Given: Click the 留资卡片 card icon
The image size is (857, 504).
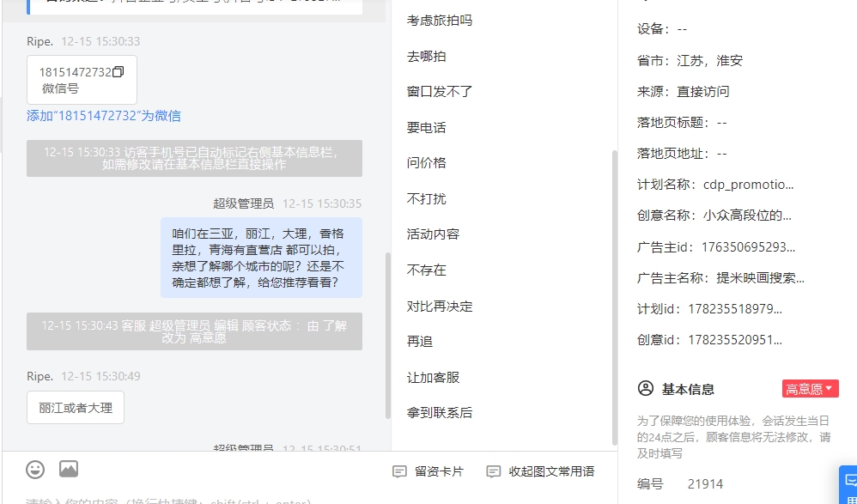Looking at the screenshot, I should (x=399, y=471).
